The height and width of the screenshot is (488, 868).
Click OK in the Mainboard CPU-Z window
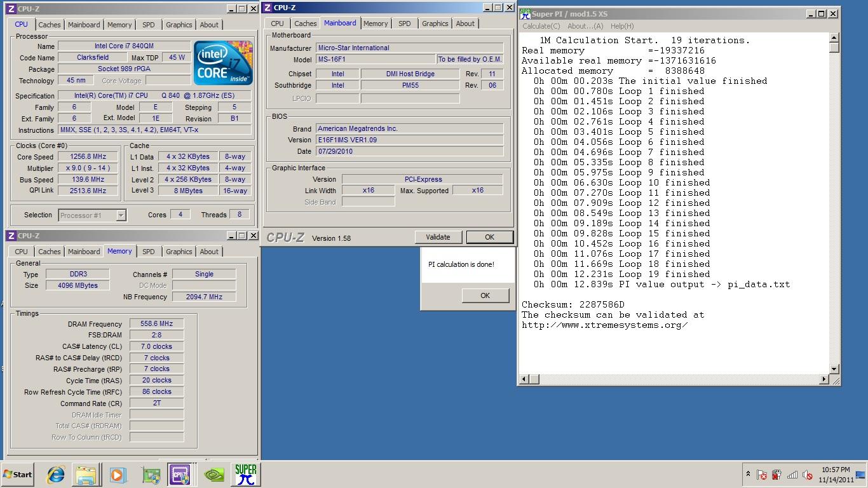pos(489,237)
